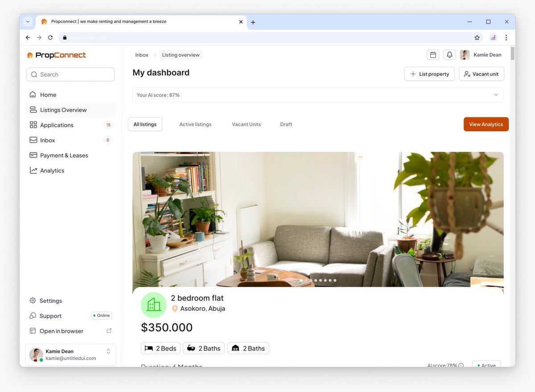Switch to the Active listings tab
This screenshot has height=392, width=535.
click(195, 124)
